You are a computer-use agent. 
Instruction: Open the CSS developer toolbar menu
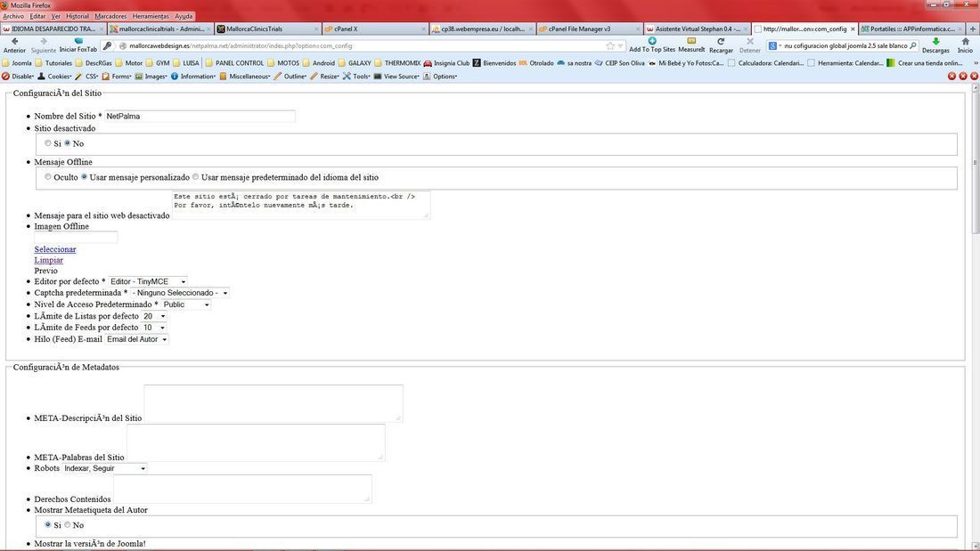click(x=87, y=77)
